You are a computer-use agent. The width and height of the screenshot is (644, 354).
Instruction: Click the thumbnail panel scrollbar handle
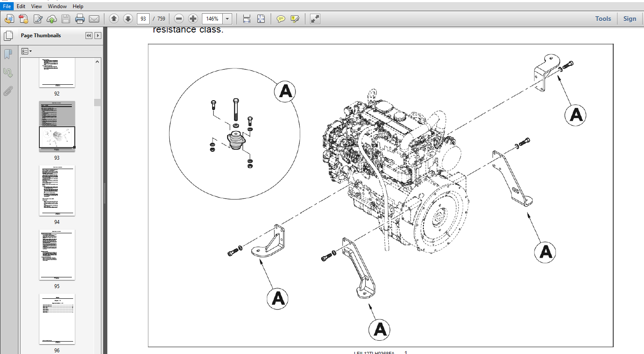[97, 102]
